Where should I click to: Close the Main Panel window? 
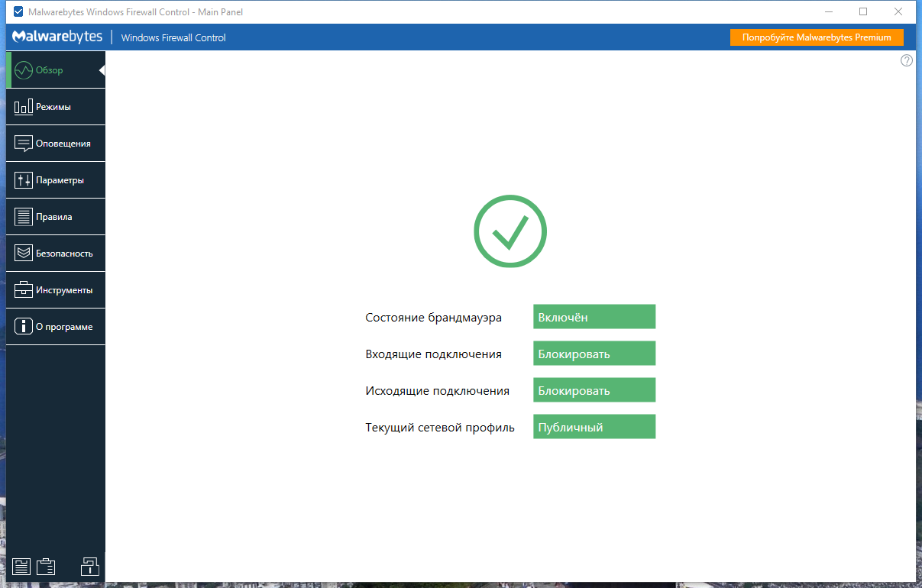(x=898, y=11)
